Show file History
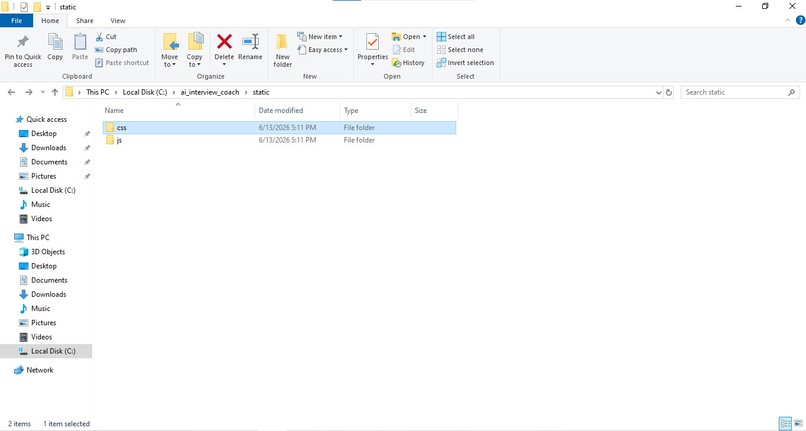Screen dimensions: 806x431 click(408, 63)
